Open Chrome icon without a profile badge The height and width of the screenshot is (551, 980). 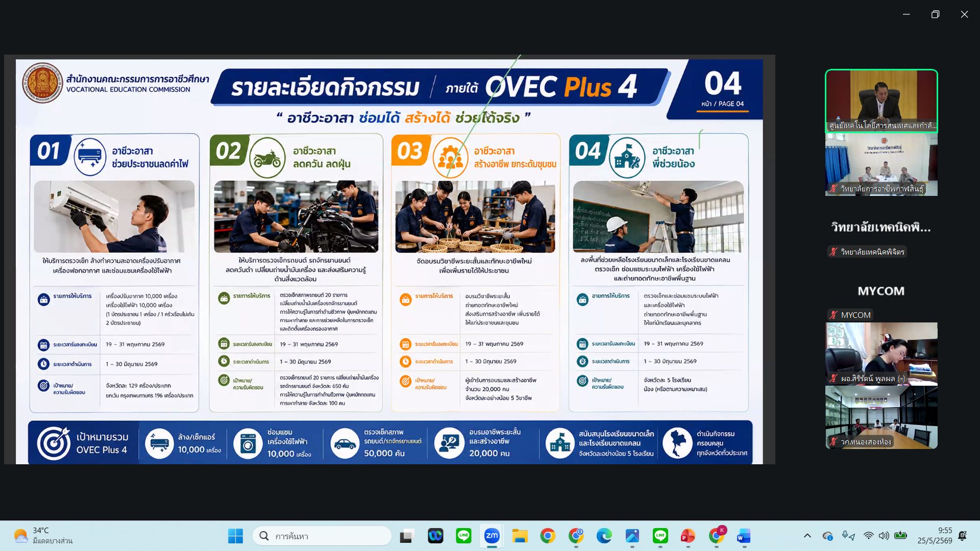pyautogui.click(x=548, y=536)
